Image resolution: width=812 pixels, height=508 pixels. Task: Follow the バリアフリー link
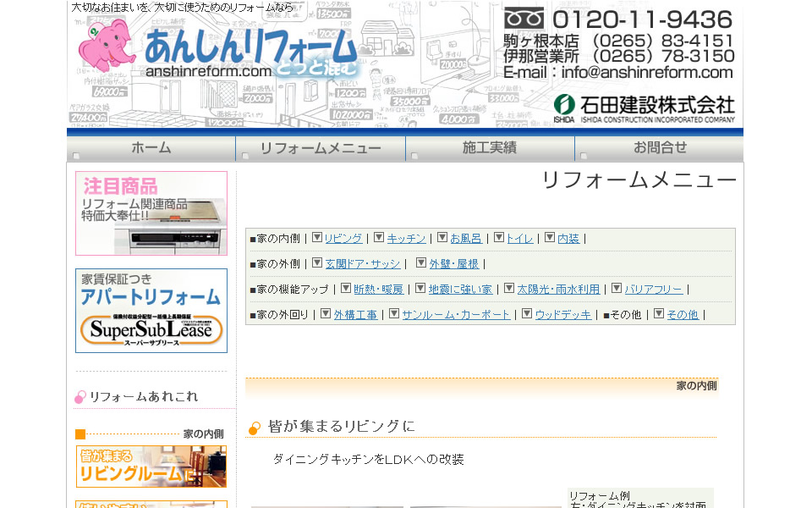pos(654,290)
